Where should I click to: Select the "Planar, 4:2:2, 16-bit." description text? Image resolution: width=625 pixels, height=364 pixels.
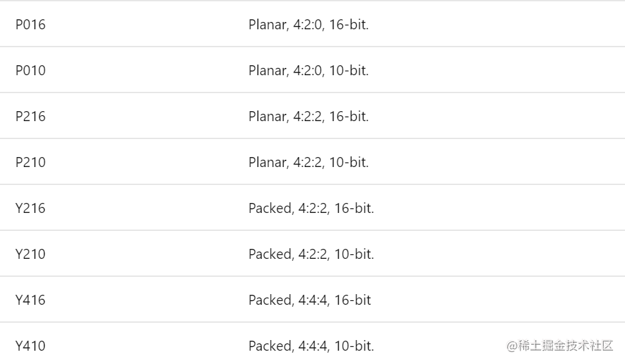point(309,116)
